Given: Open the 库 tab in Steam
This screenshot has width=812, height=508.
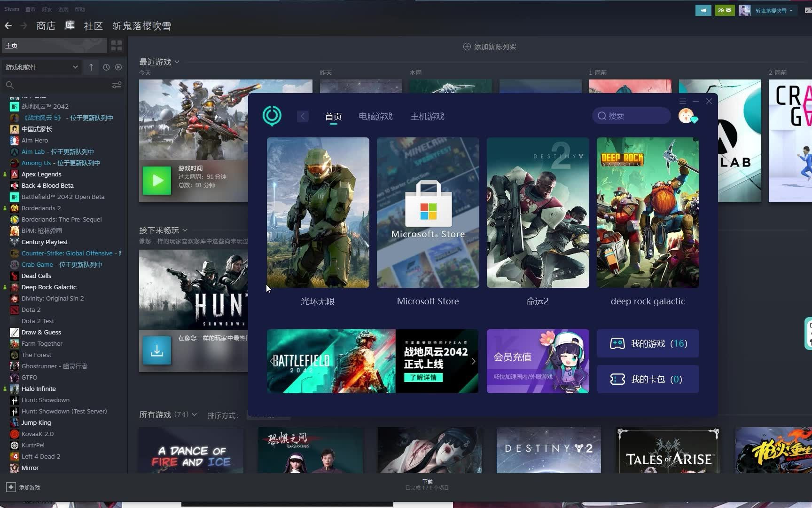Looking at the screenshot, I should pyautogui.click(x=70, y=25).
